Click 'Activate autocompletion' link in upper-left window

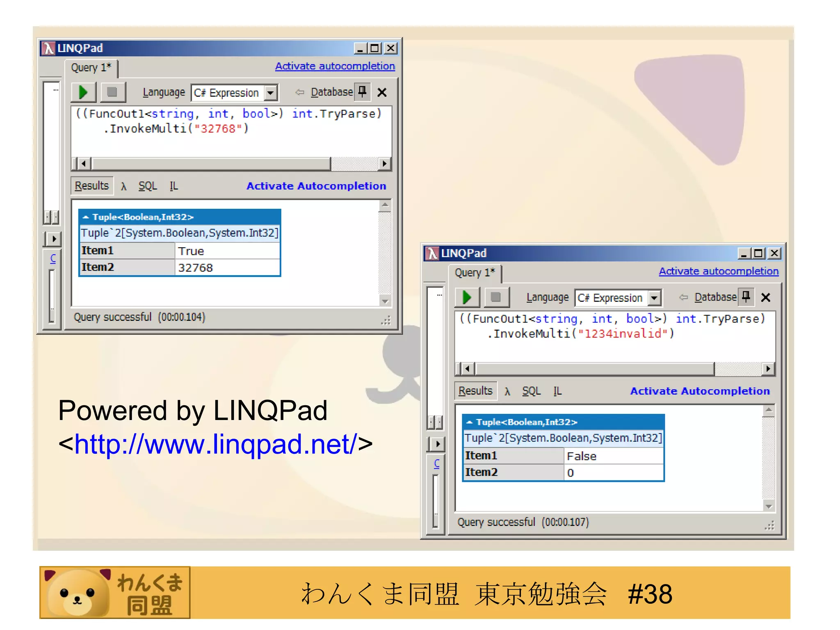[335, 66]
